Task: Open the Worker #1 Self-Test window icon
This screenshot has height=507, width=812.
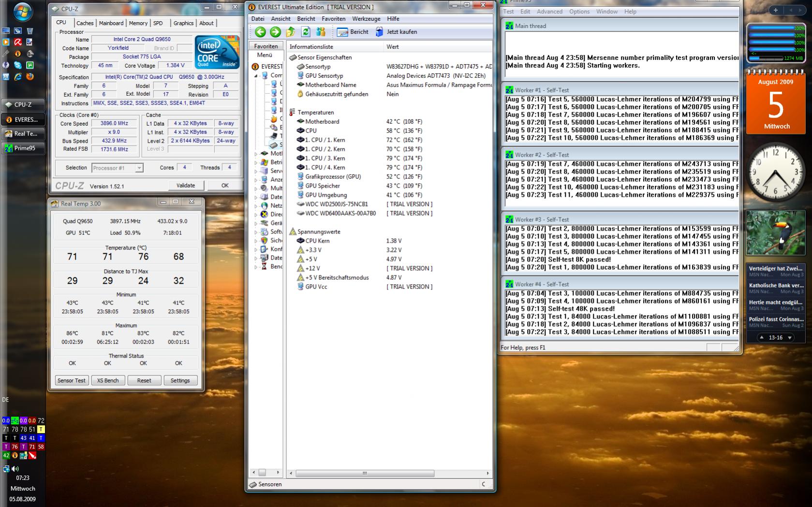Action: [509, 90]
